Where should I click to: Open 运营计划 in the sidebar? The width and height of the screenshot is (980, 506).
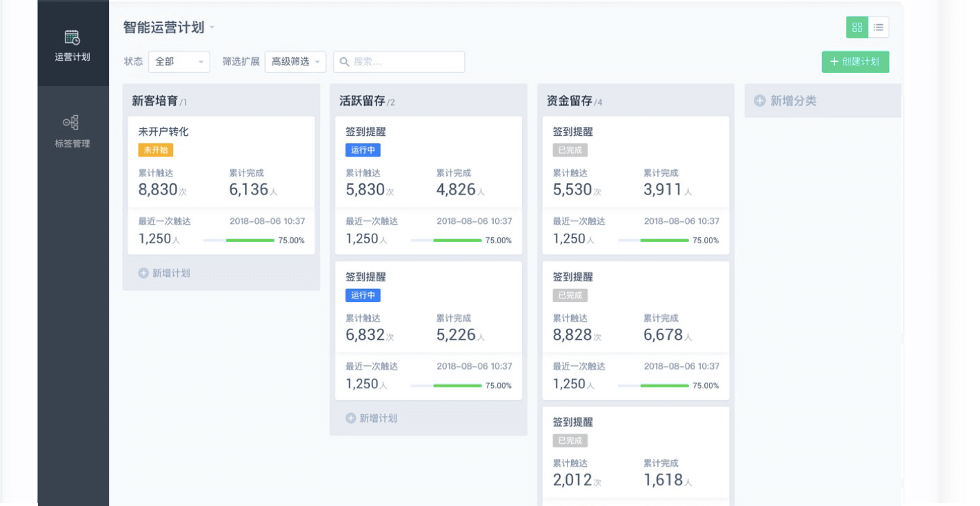point(72,45)
